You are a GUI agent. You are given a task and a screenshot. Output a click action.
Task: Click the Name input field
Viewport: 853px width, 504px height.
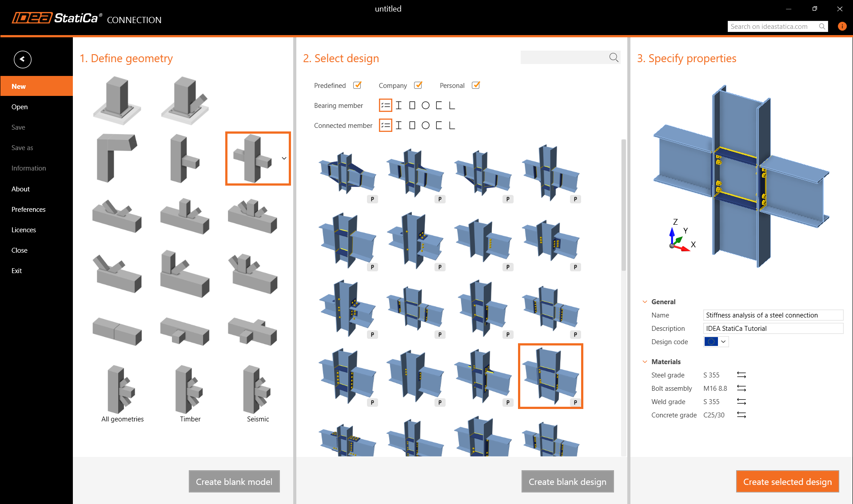pos(773,315)
